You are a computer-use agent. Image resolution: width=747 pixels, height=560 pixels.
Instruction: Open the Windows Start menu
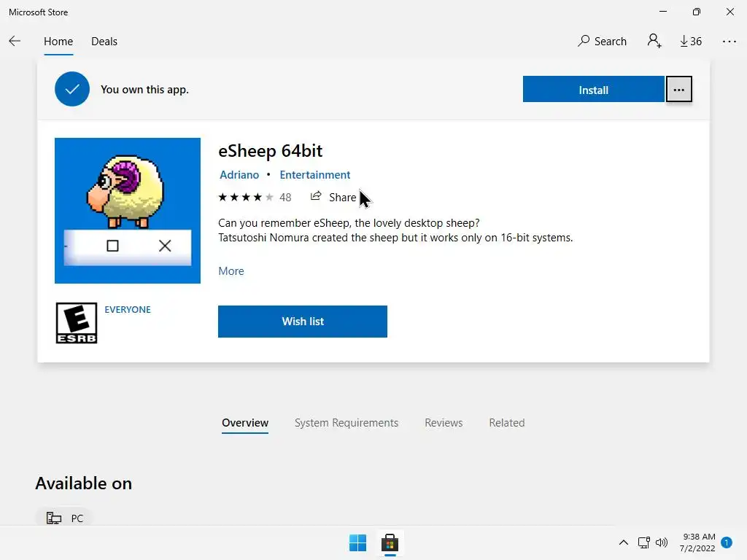357,542
